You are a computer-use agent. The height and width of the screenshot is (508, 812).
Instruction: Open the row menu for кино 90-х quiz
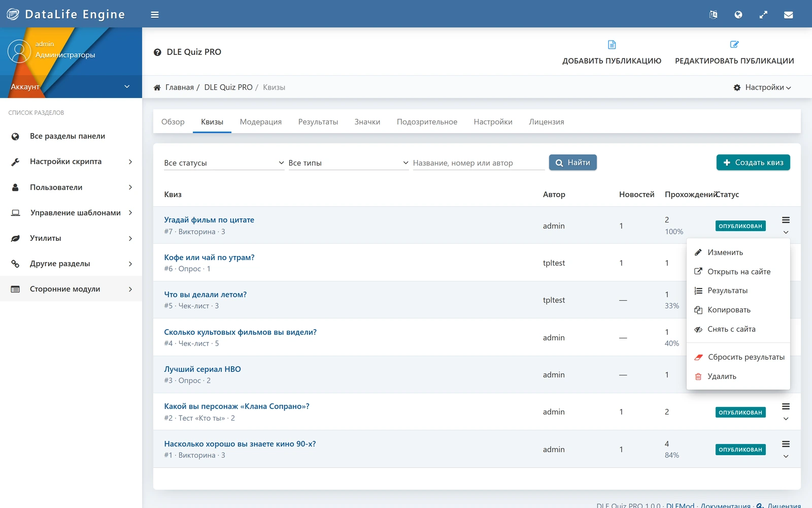click(786, 450)
